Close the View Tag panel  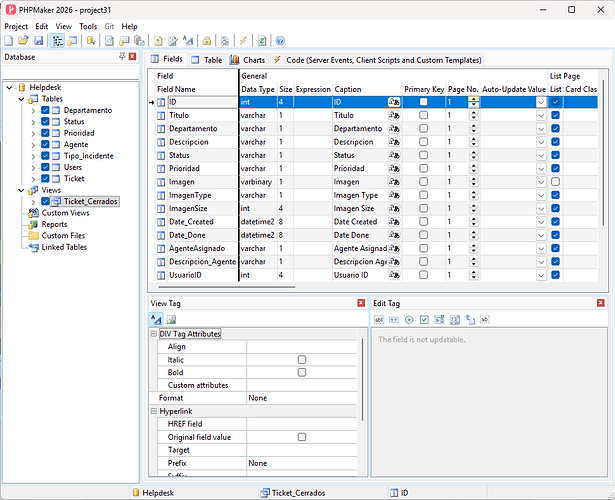coord(361,303)
